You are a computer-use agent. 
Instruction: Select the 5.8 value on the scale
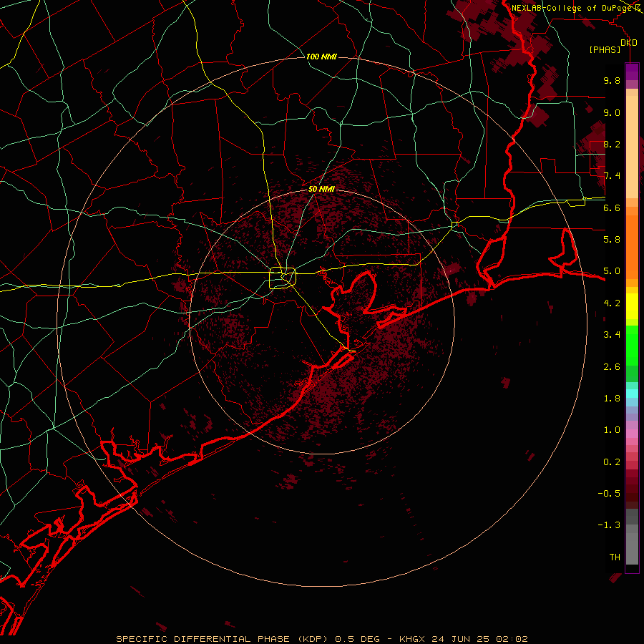click(612, 240)
